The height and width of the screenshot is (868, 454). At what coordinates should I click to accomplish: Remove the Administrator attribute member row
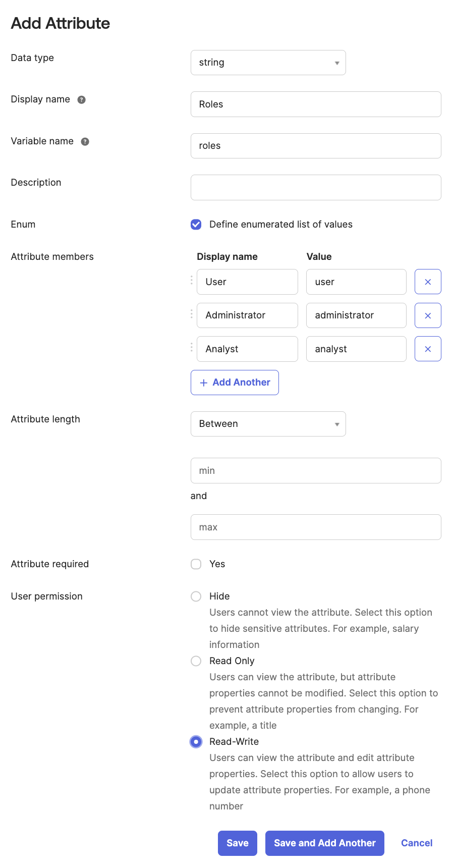[427, 315]
